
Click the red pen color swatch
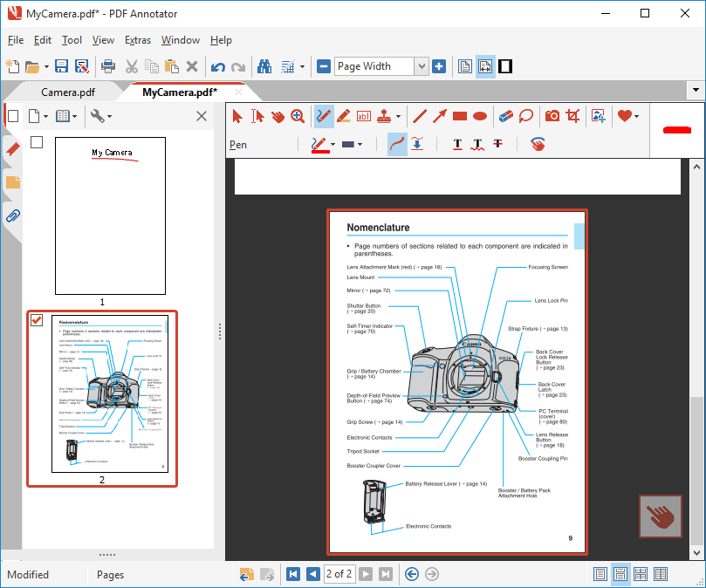pos(320,145)
